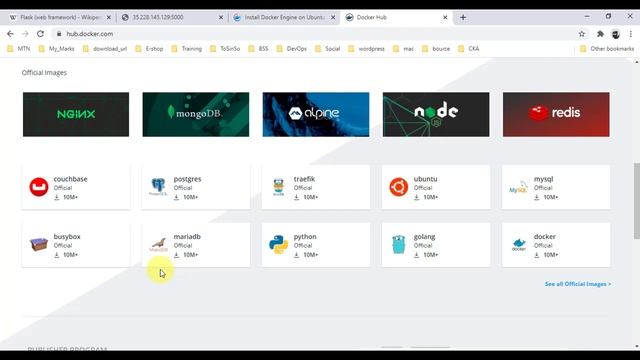Open the mongoDB official image banner

(196, 114)
